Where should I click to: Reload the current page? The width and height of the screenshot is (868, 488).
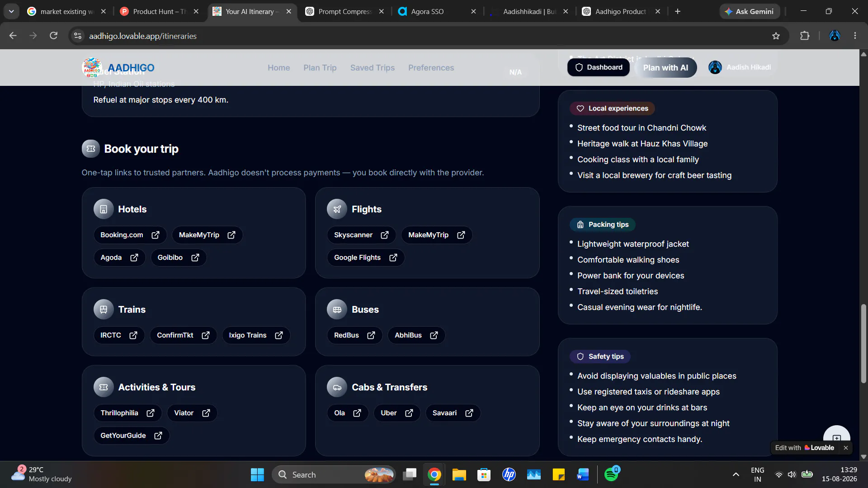pyautogui.click(x=53, y=36)
